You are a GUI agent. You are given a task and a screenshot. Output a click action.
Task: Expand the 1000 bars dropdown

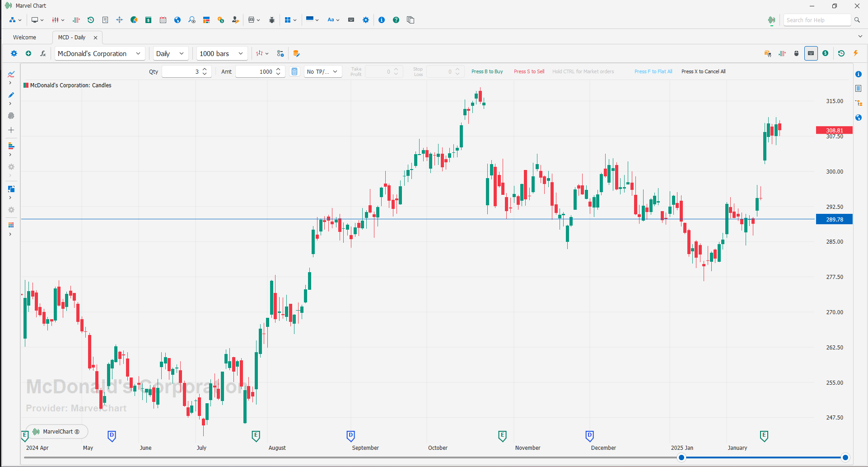(x=221, y=53)
